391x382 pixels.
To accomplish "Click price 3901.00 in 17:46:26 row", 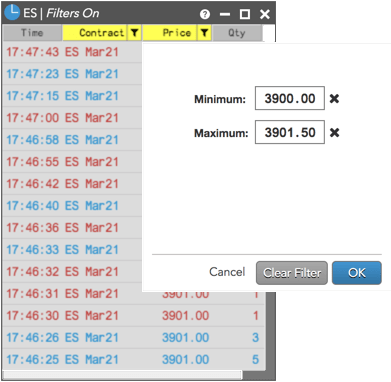I will coord(185,338).
